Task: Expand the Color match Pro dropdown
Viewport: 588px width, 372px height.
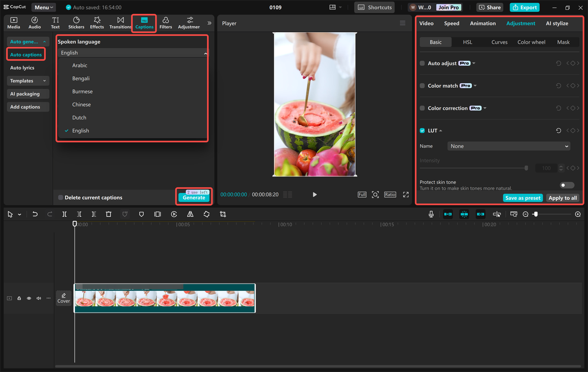Action: coord(475,85)
